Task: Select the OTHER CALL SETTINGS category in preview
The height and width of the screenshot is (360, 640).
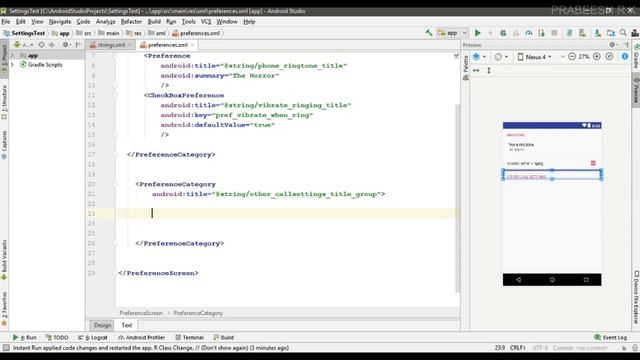Action: coord(552,175)
